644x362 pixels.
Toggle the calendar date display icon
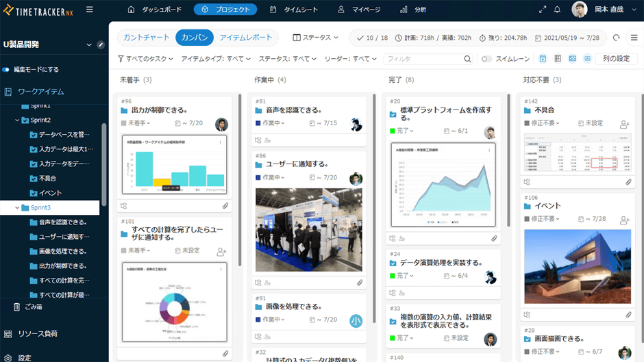(x=543, y=59)
